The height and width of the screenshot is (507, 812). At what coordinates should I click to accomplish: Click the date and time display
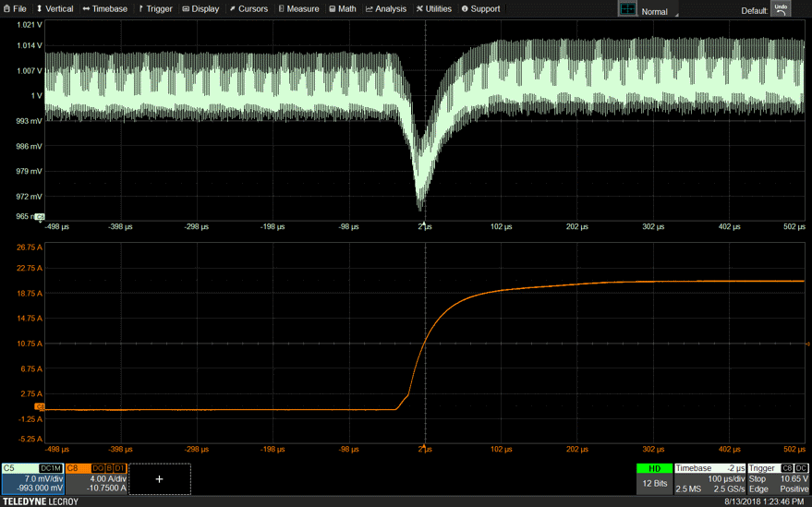pyautogui.click(x=764, y=501)
